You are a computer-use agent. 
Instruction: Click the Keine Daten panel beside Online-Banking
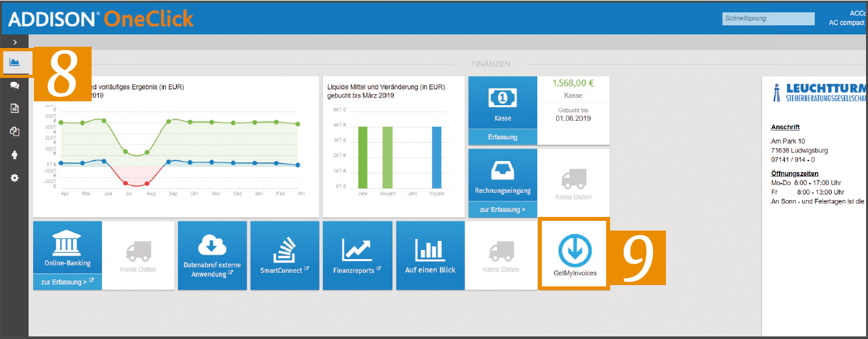coord(138,255)
